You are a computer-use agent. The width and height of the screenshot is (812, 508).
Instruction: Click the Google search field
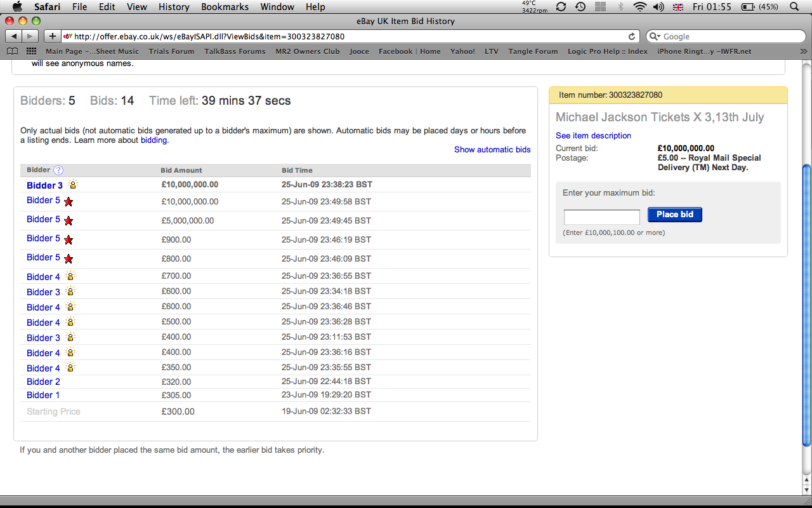click(726, 36)
